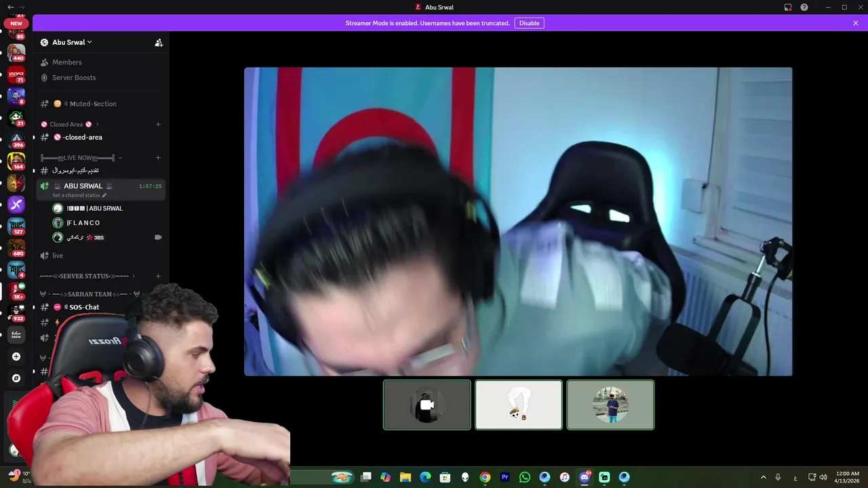Open Microsoft Edge from taskbar
Image resolution: width=868 pixels, height=488 pixels.
pos(425,477)
